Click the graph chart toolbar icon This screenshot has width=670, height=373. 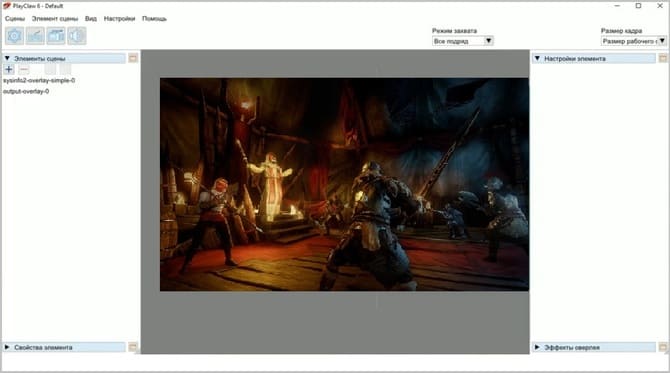pos(35,36)
